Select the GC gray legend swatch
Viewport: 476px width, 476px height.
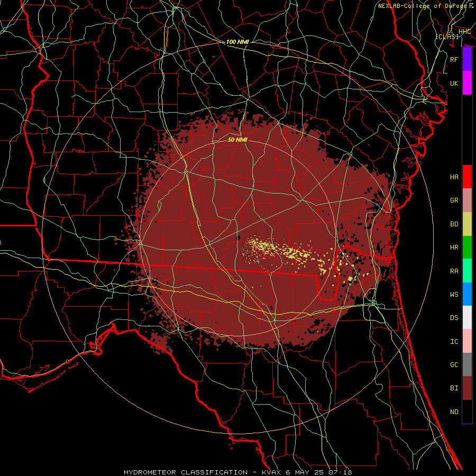coord(467,364)
